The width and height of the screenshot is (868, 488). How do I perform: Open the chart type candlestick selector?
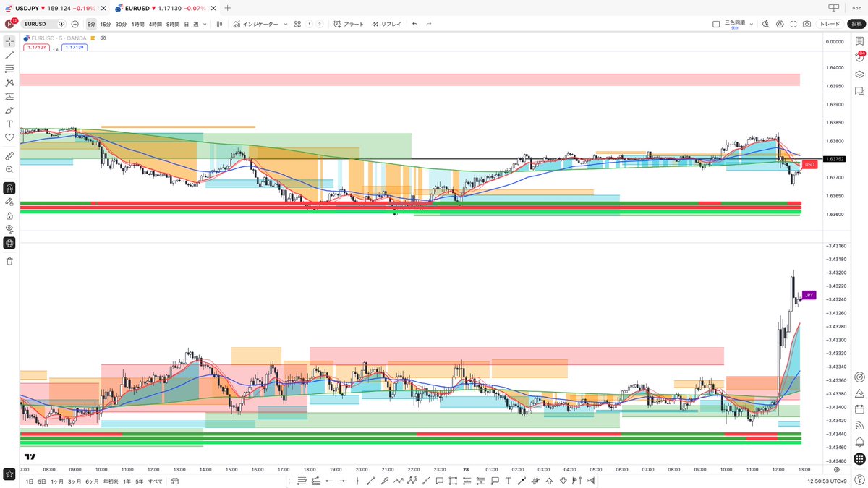pos(220,24)
